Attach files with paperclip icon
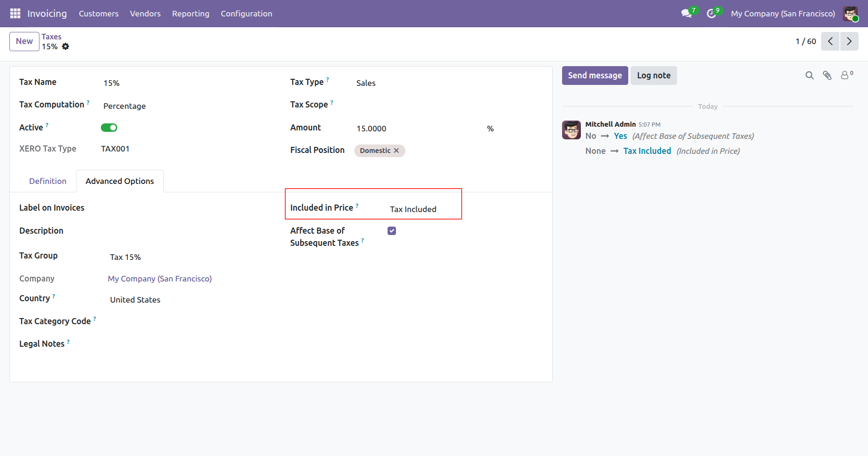Image resolution: width=868 pixels, height=456 pixels. click(x=827, y=76)
